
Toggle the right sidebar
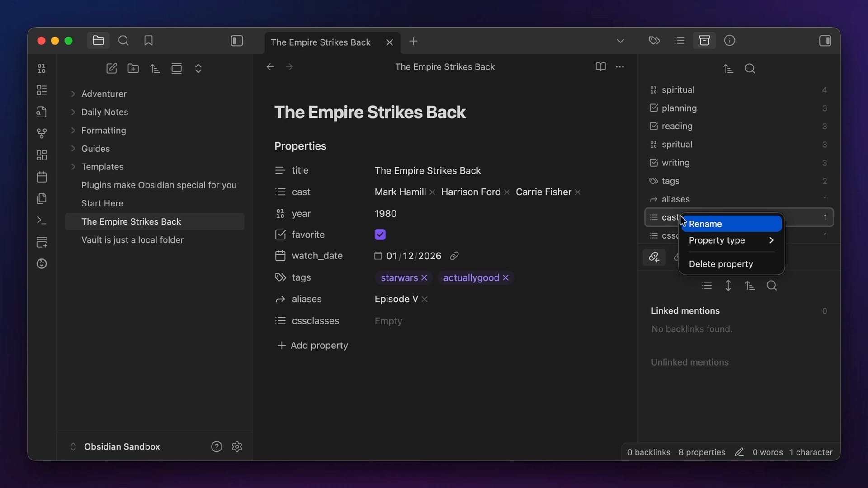[x=825, y=41]
